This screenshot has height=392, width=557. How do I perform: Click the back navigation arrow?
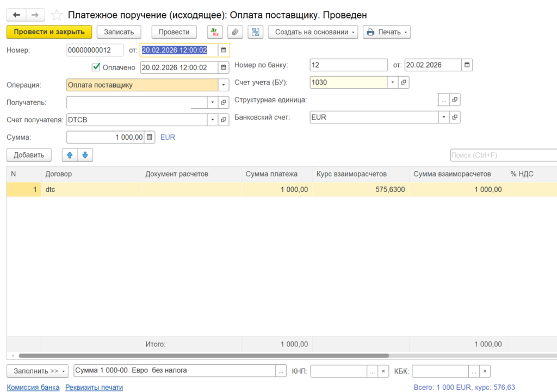point(16,15)
